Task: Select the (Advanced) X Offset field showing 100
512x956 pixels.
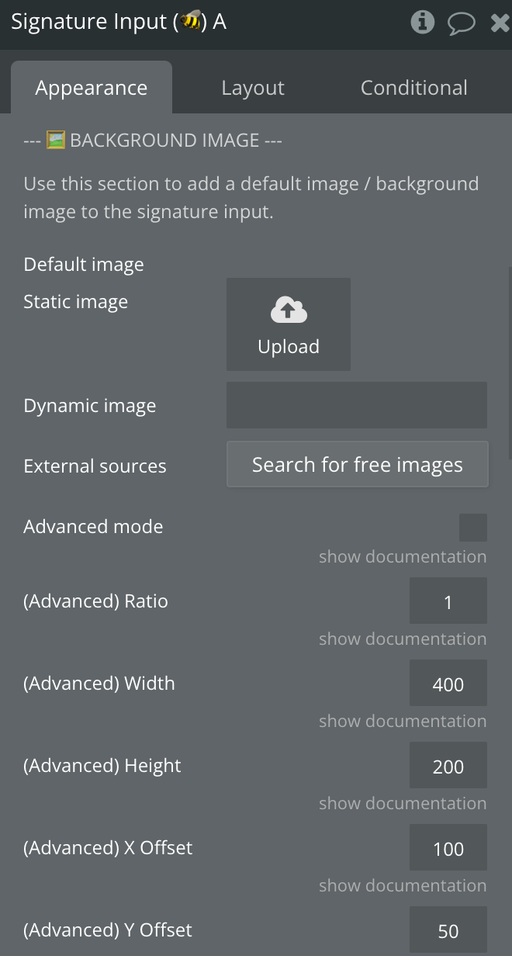Action: click(x=448, y=848)
